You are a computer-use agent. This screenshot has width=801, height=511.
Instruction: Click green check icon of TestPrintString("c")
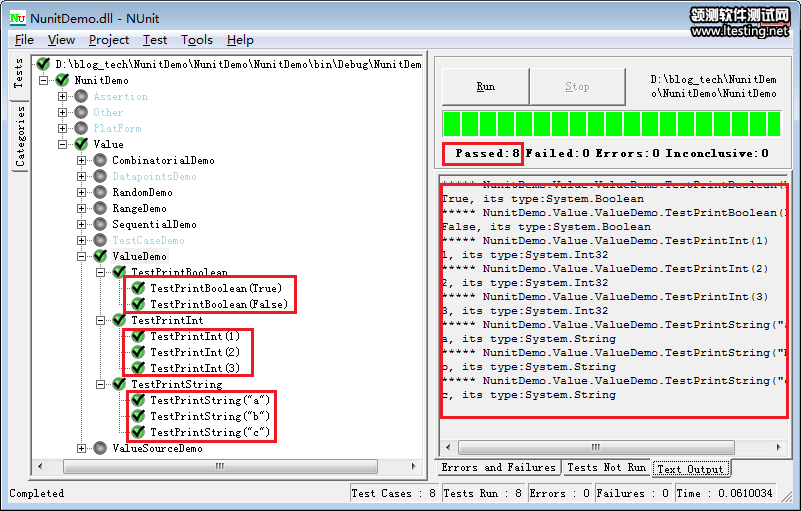tap(138, 432)
